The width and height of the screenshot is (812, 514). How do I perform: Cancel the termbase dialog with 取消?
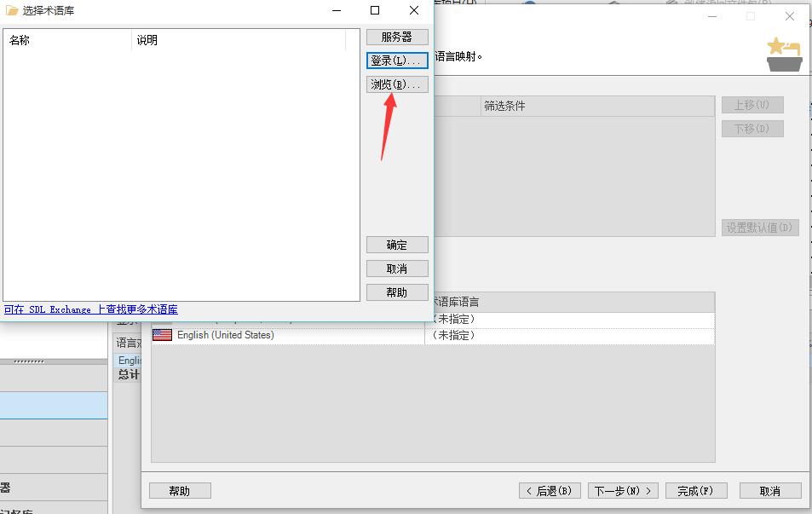click(396, 268)
